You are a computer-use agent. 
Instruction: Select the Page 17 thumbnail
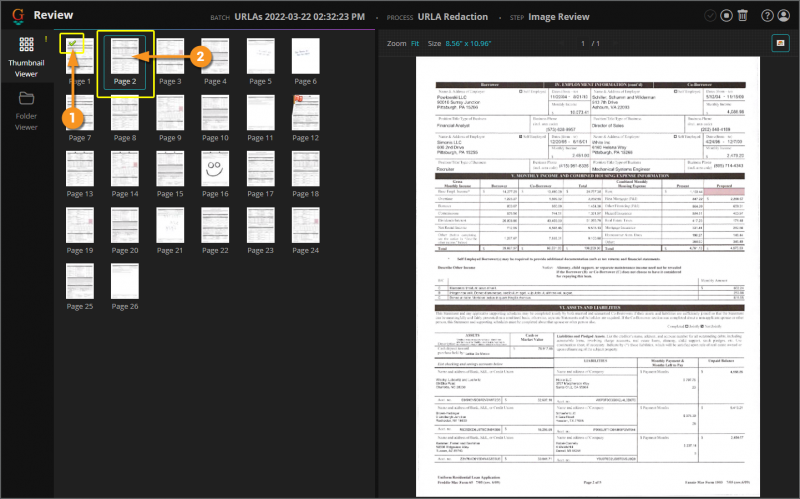click(260, 169)
